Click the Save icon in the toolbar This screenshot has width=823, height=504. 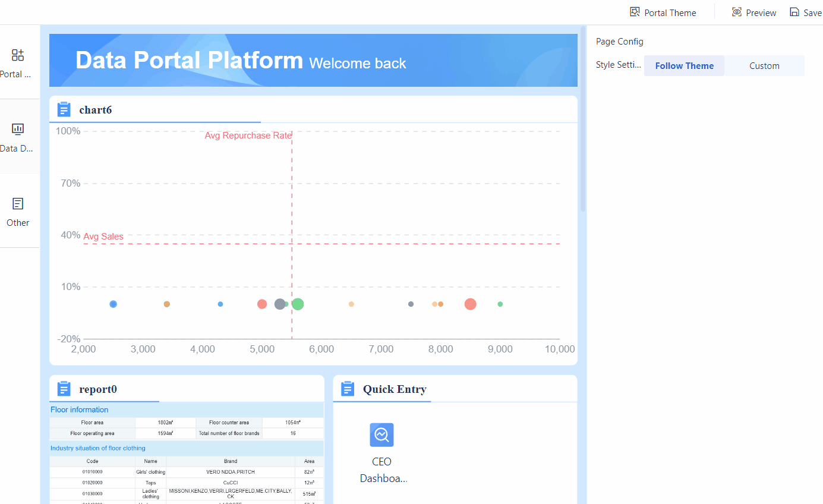coord(795,12)
